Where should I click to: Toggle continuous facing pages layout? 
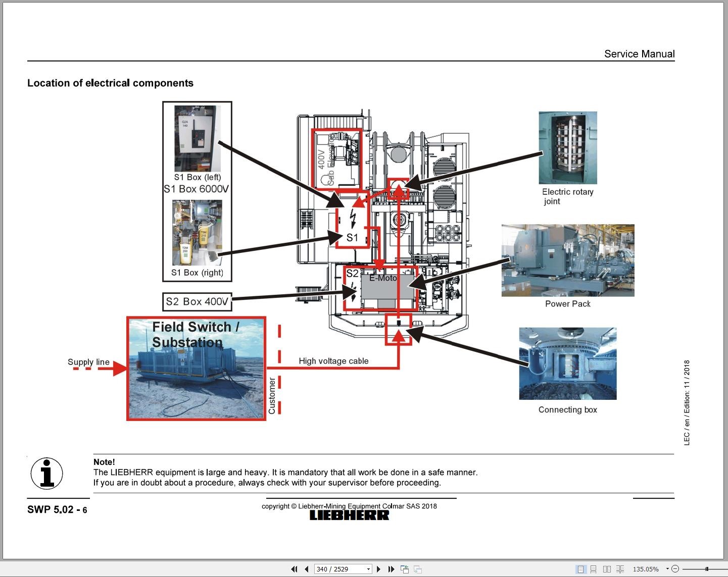(621, 568)
